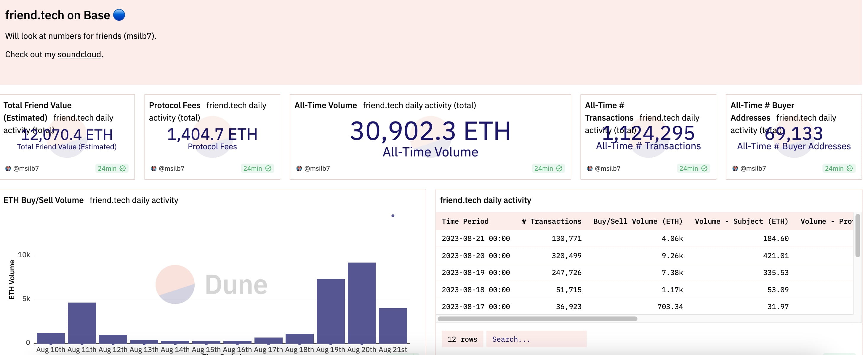Screen dimensions: 868x355
Task: Click refresh checkmark icon in Protocol Fees card
Action: [268, 168]
